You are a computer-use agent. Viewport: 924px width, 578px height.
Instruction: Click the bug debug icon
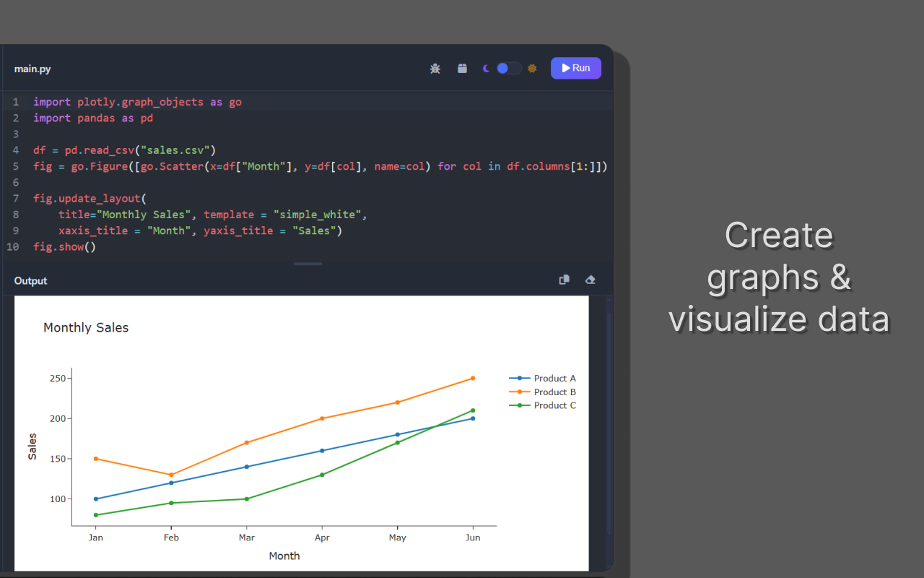(435, 69)
